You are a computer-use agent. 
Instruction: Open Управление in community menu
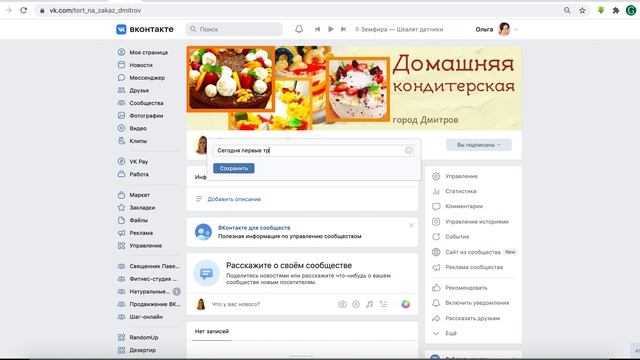(x=461, y=176)
